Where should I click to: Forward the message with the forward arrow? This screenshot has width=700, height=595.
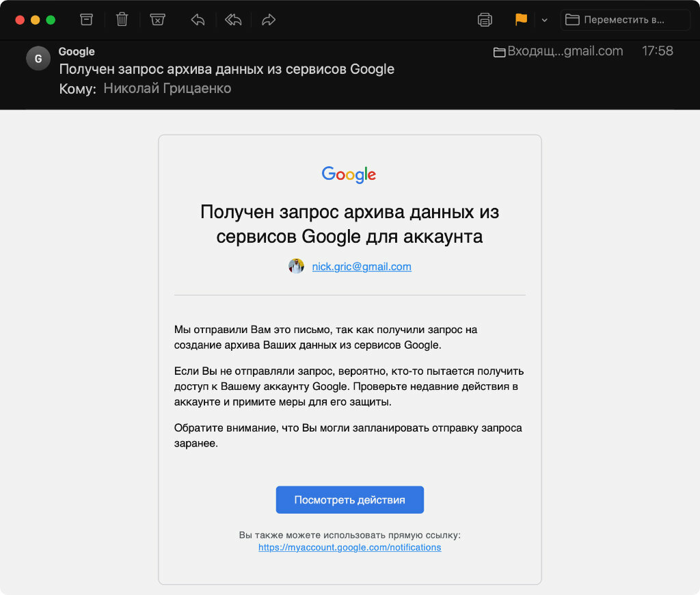click(268, 20)
